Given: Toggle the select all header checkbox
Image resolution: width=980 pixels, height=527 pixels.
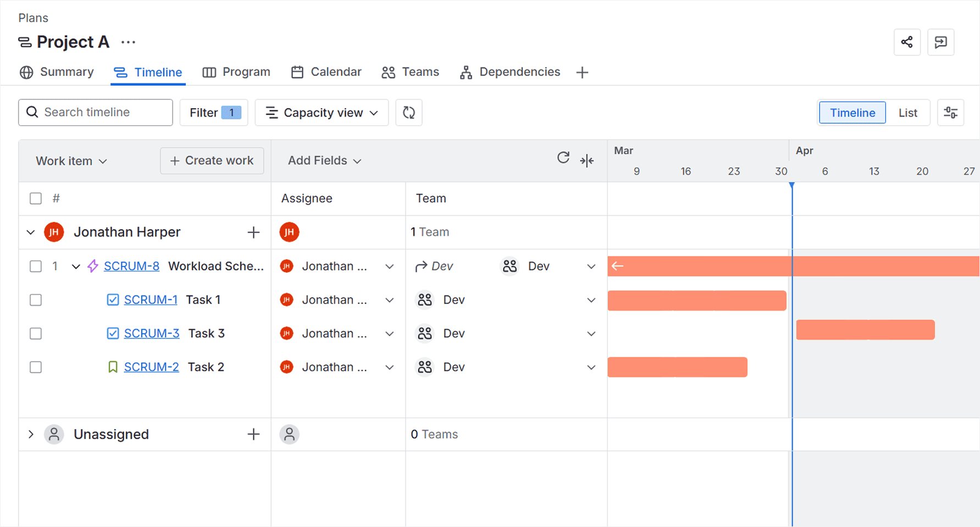Looking at the screenshot, I should click(x=36, y=198).
